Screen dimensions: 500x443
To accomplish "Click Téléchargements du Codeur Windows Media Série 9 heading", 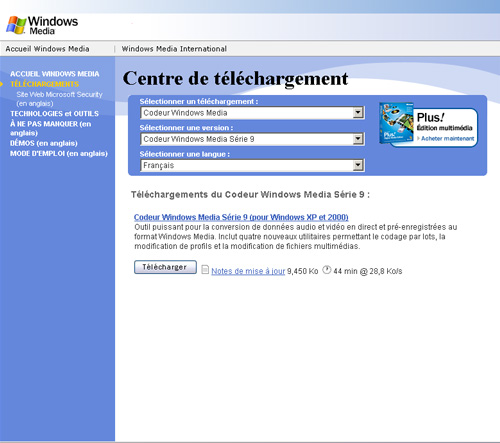I will click(x=250, y=195).
